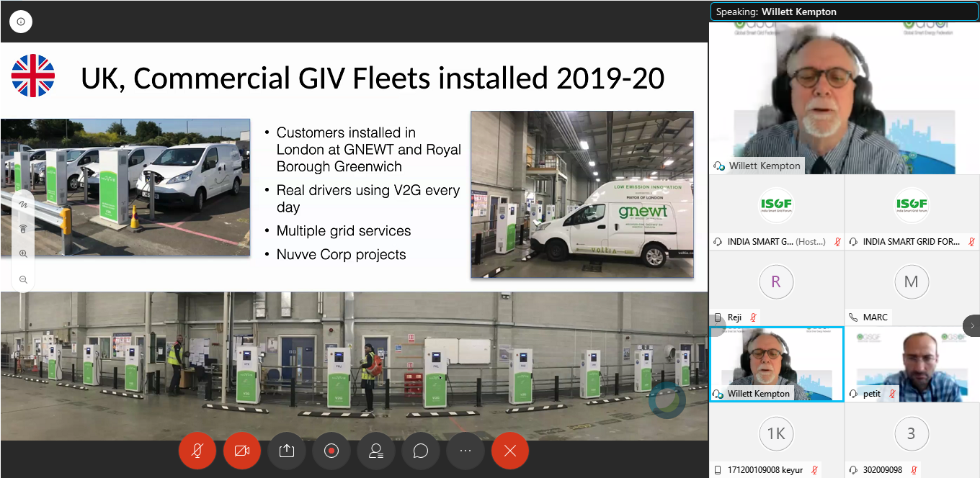Toggle the meeting recorder button
Screen dimensions: 980x478
(x=331, y=451)
